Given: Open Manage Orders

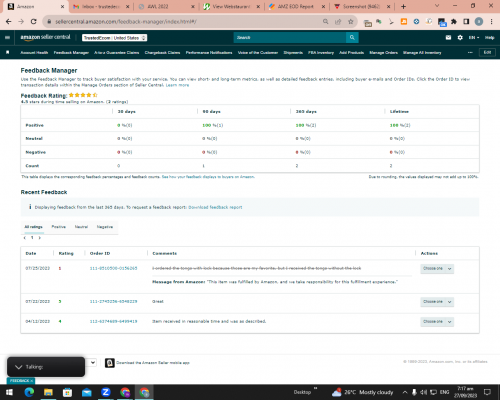Looking at the screenshot, I should (x=384, y=53).
